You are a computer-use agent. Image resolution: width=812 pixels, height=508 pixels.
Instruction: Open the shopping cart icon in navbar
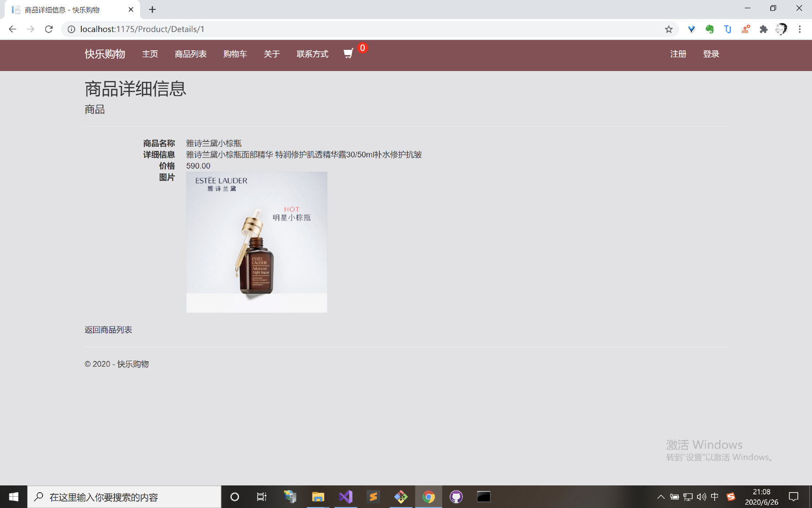[x=348, y=54]
